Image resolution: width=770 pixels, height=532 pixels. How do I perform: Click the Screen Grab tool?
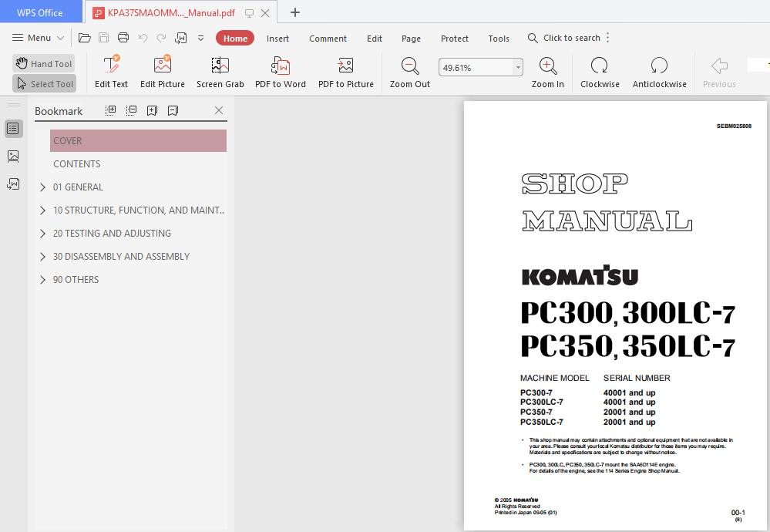point(220,72)
